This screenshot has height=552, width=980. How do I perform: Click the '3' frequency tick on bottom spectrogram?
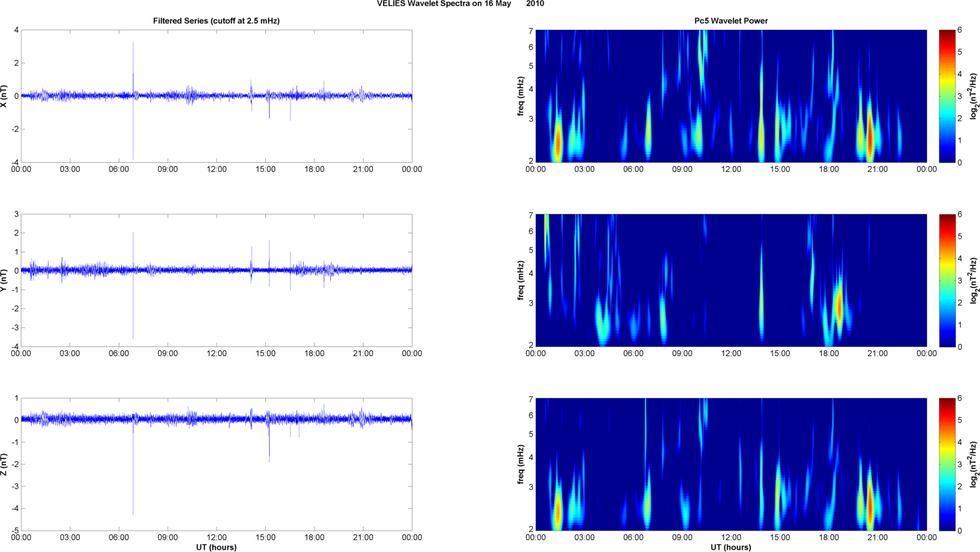coord(531,487)
